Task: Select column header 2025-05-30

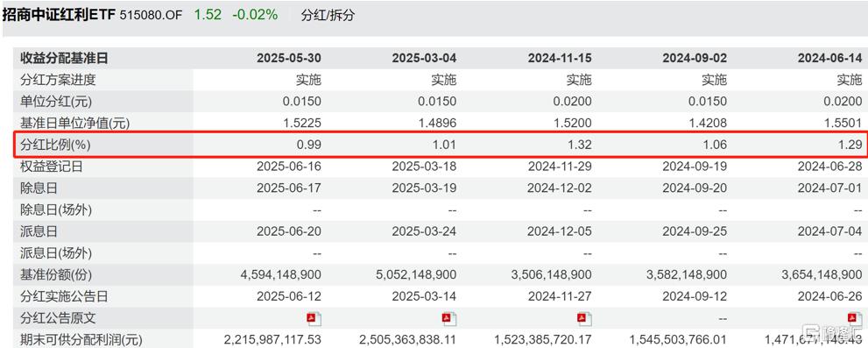Action: tap(288, 58)
